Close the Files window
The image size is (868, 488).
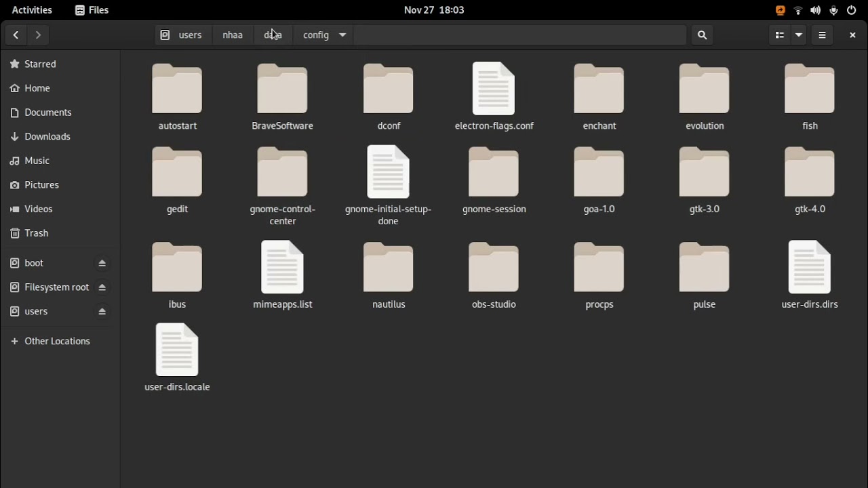852,35
